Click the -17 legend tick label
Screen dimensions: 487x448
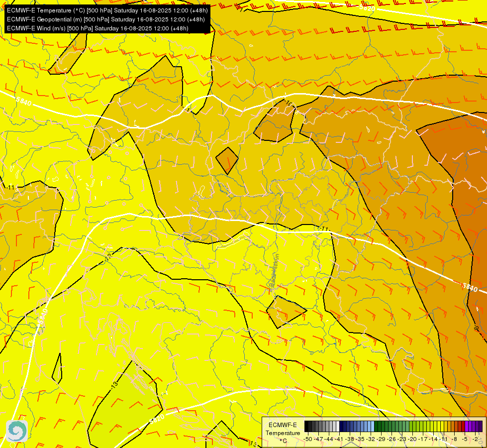tap(423, 439)
